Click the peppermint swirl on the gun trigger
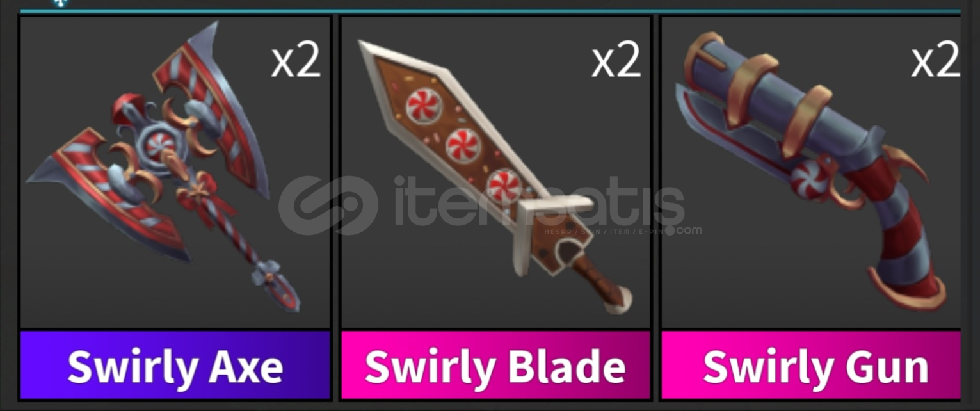 click(808, 179)
